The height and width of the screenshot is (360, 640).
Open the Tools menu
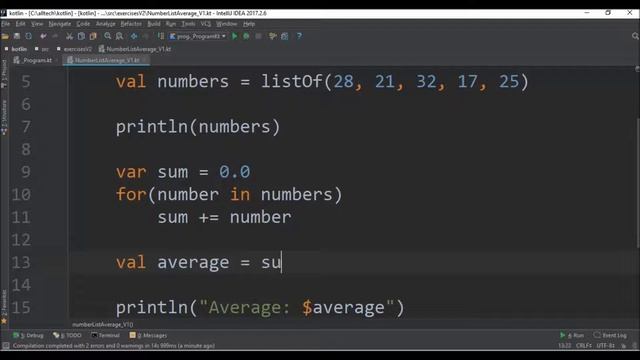188,24
